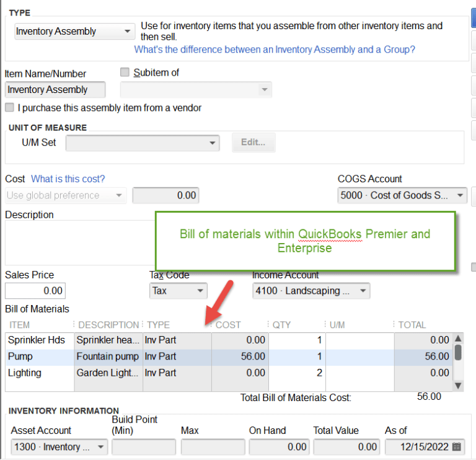Click the Bill of Materials scrollbar thumb

[458, 352]
